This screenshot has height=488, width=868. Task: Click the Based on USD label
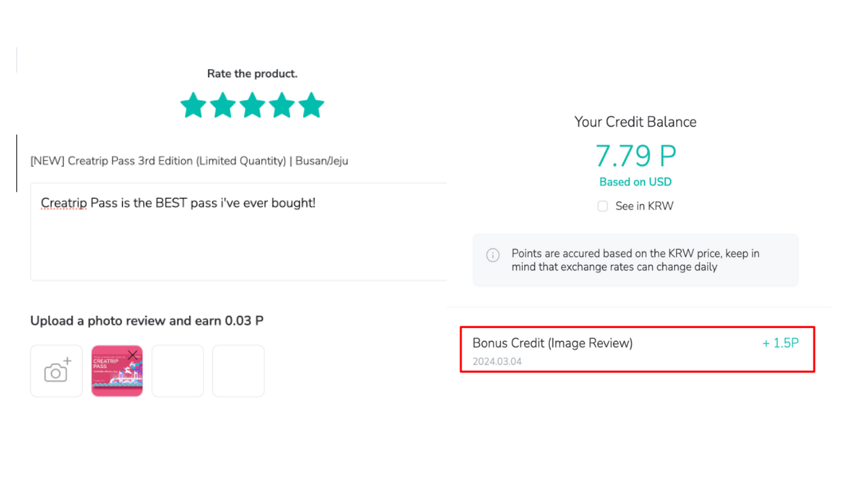635,182
